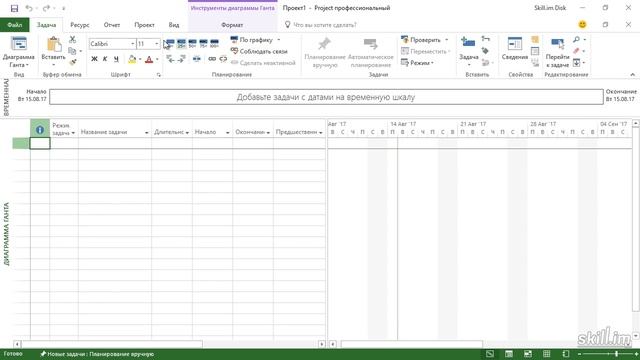This screenshot has width=640, height=360.
Task: Mark task 25% complete
Action: [x=181, y=43]
